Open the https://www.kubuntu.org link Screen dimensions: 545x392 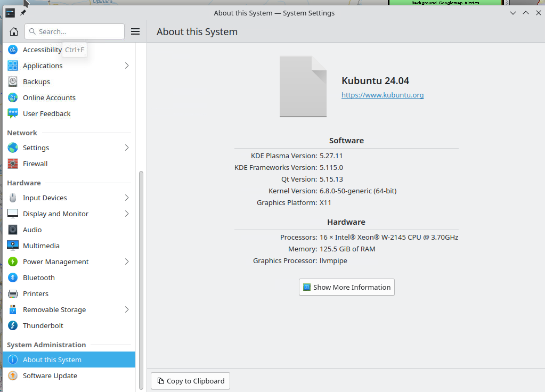pyautogui.click(x=383, y=95)
